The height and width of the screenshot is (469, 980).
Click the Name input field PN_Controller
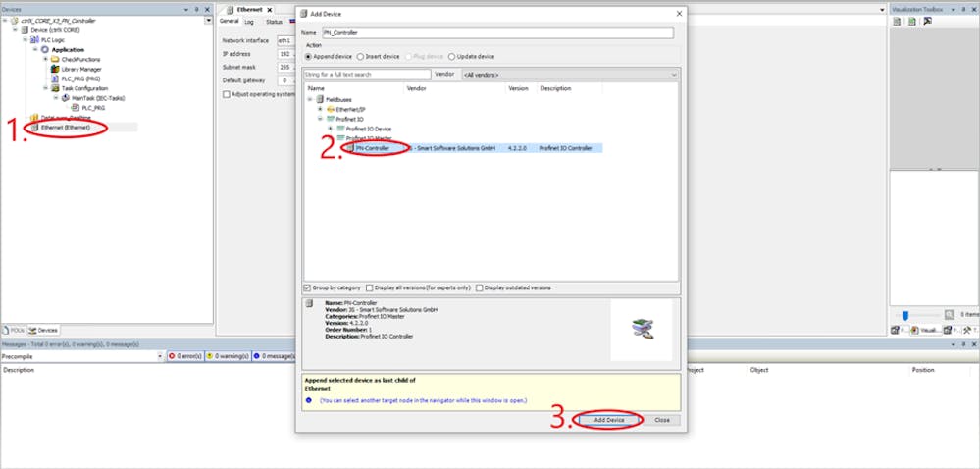497,33
